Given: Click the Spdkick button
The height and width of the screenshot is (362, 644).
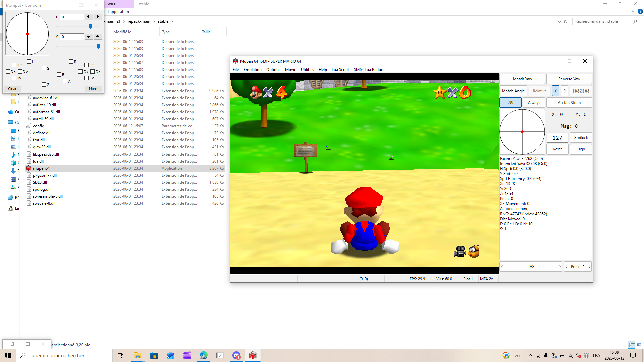Looking at the screenshot, I should 581,138.
